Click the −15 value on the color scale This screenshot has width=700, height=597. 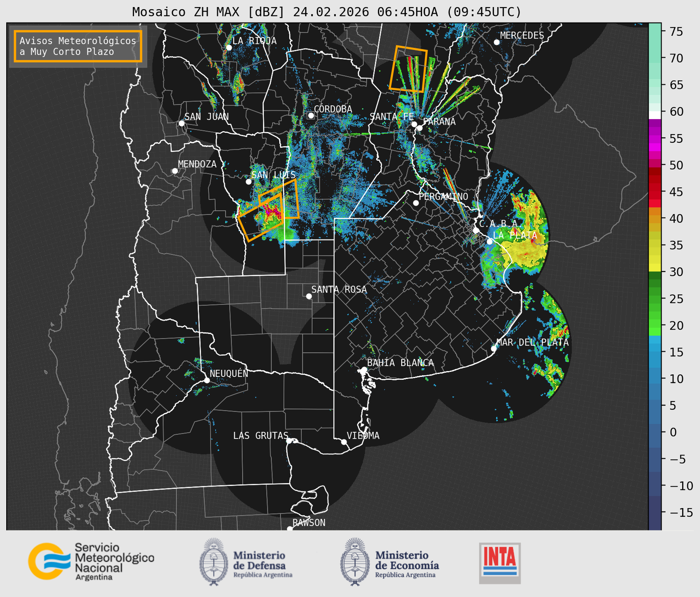pos(681,512)
